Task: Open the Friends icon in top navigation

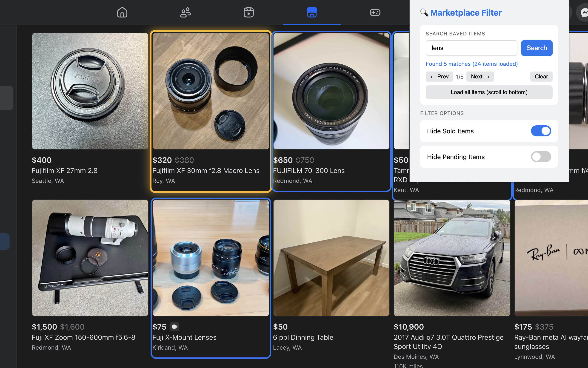Action: (185, 12)
